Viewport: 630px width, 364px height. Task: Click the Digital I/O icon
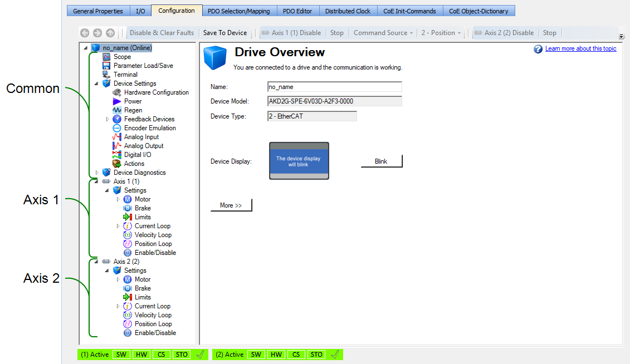[117, 155]
